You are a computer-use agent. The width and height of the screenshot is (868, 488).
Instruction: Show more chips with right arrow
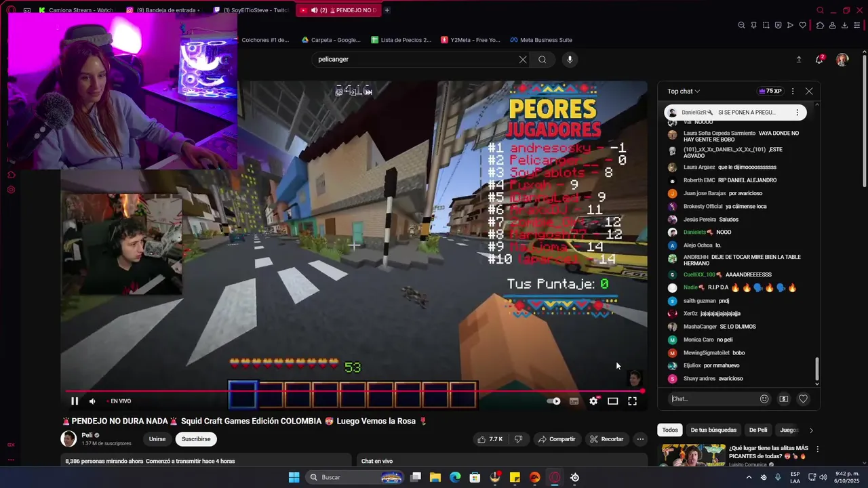pyautogui.click(x=811, y=430)
